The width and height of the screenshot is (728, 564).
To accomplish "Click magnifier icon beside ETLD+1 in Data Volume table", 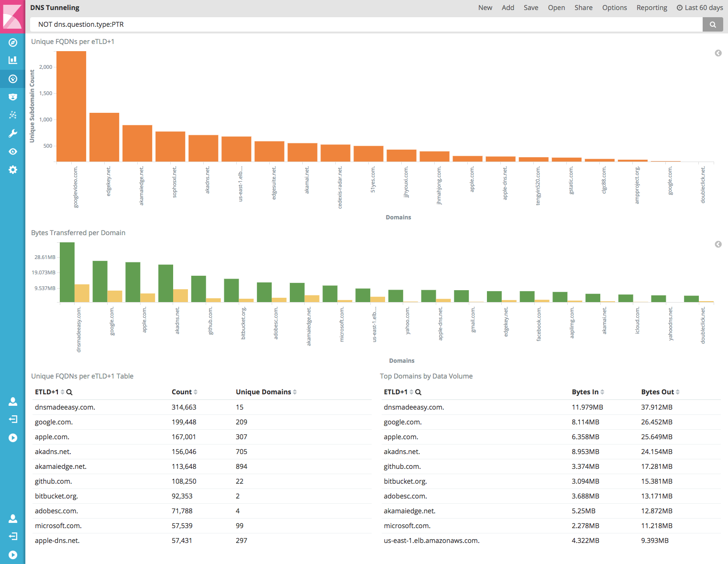I will (419, 392).
